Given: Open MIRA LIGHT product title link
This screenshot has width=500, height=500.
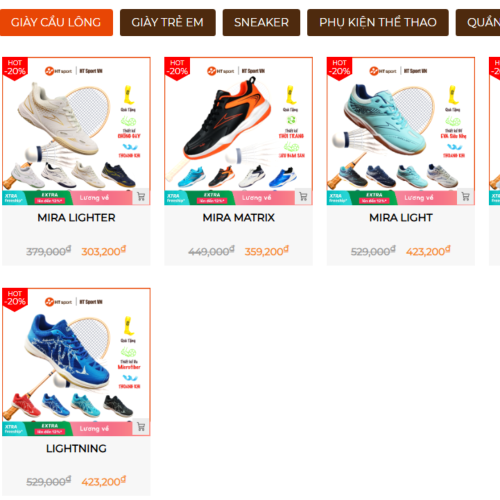Looking at the screenshot, I should (x=401, y=218).
